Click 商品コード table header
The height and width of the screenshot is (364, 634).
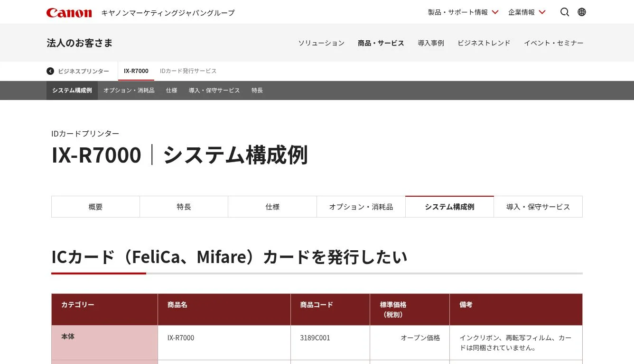coord(330,309)
